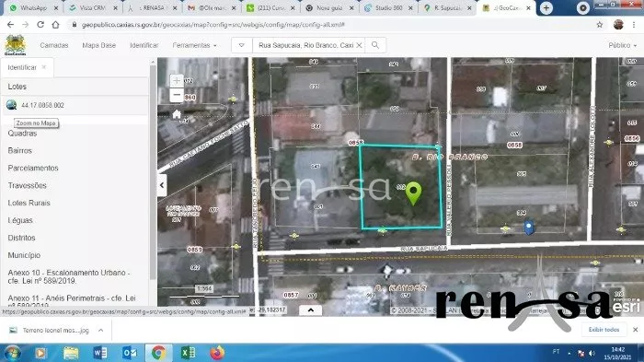Open the Público user dropdown
Viewport: 644px width, 362px height.
pos(622,45)
